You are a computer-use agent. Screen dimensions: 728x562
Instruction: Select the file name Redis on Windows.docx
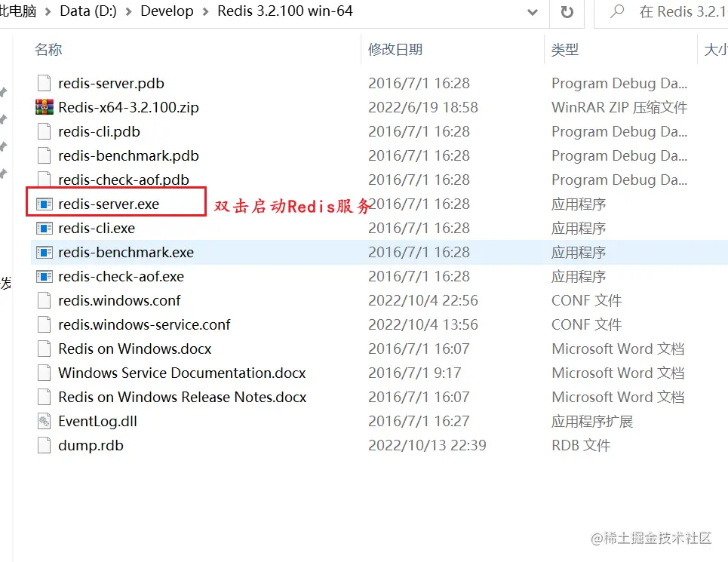point(135,349)
